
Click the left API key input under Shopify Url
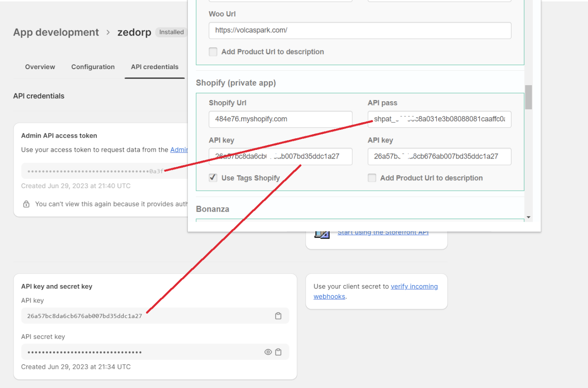click(281, 156)
